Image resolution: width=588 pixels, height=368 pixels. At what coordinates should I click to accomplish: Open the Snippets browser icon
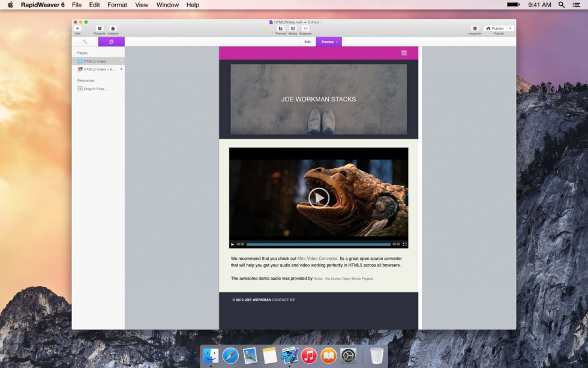pyautogui.click(x=305, y=28)
